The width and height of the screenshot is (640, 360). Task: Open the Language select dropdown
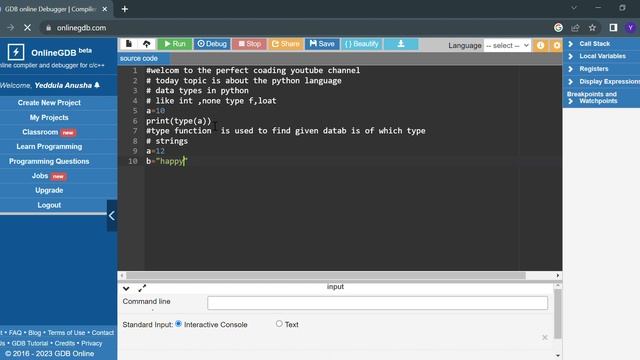point(507,45)
